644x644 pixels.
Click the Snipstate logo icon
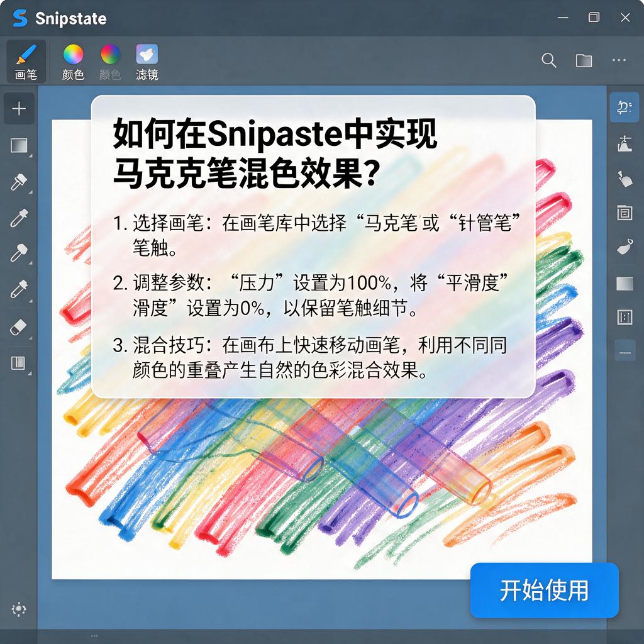[x=19, y=18]
